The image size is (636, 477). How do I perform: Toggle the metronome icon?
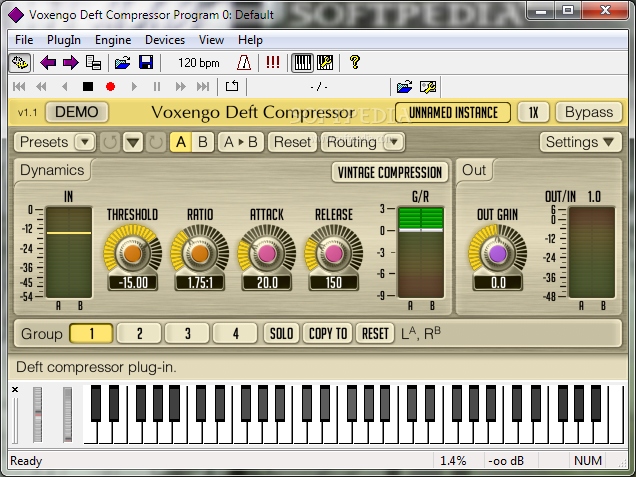click(244, 63)
